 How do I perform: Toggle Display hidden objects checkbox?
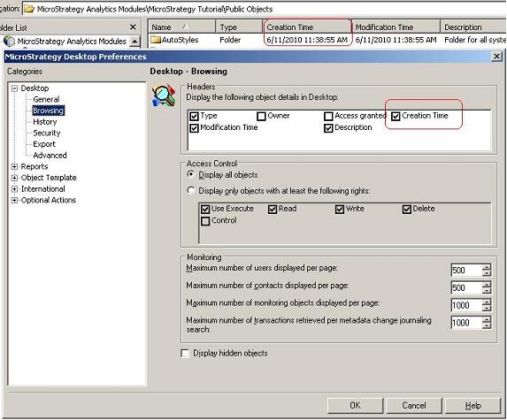point(185,354)
